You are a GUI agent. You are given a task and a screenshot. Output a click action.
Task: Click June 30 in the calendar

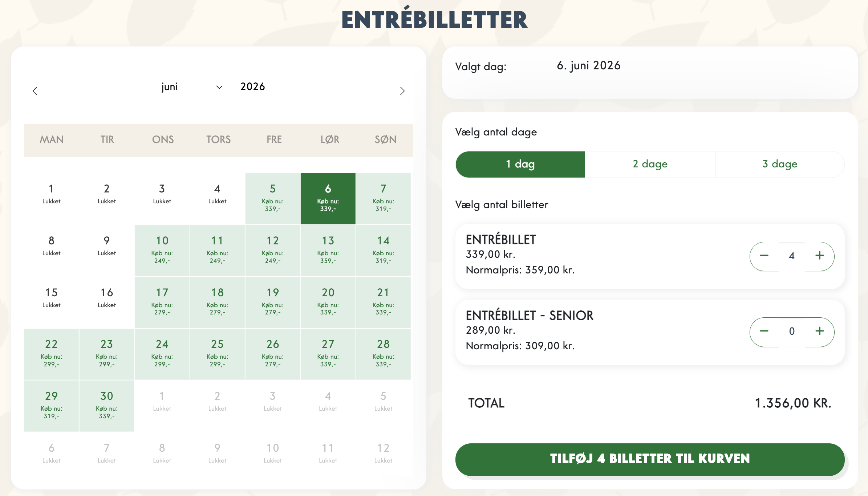(107, 406)
